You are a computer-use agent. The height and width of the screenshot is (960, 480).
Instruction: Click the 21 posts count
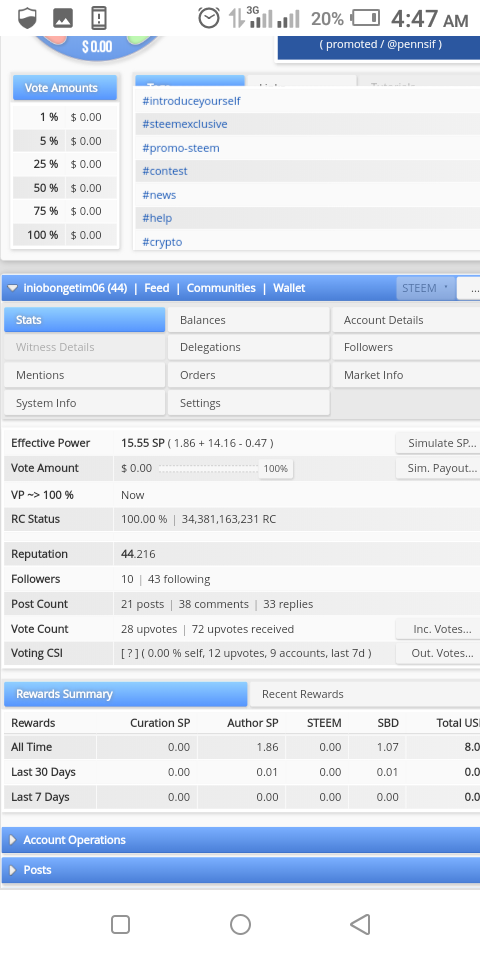143,604
